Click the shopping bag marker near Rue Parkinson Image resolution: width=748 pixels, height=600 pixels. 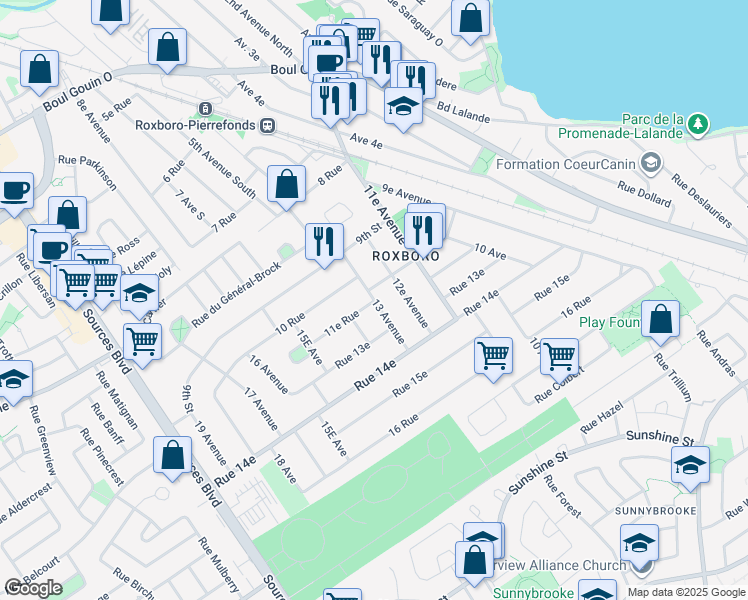[x=68, y=215]
